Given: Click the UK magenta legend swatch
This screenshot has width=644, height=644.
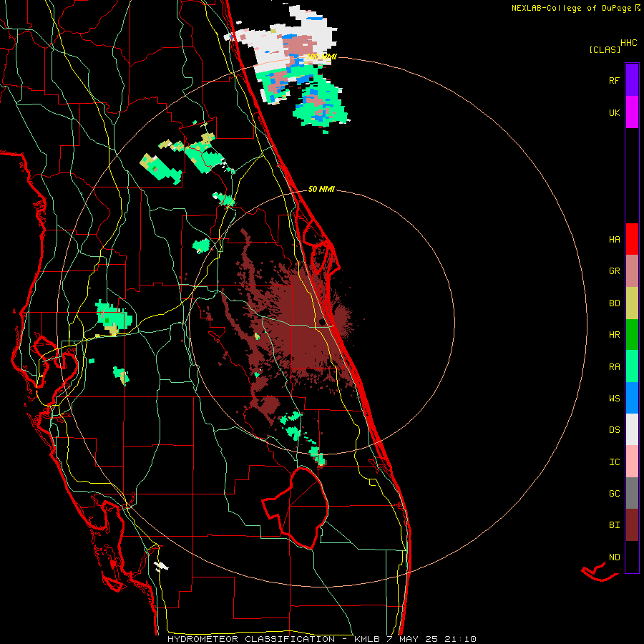Looking at the screenshot, I should click(632, 112).
